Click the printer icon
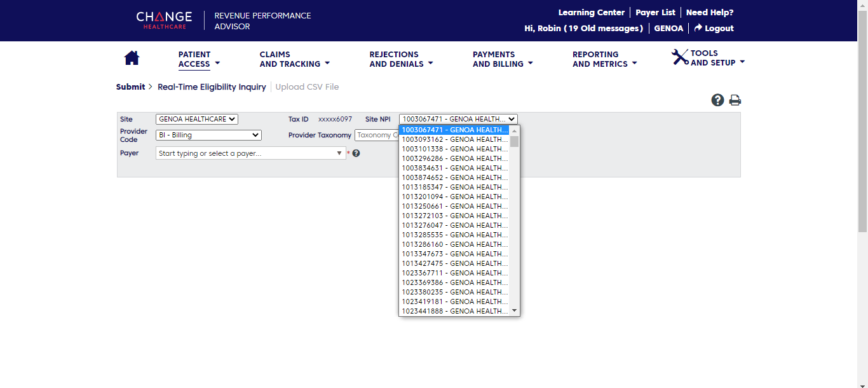Viewport: 868px width, 388px height. tap(735, 100)
